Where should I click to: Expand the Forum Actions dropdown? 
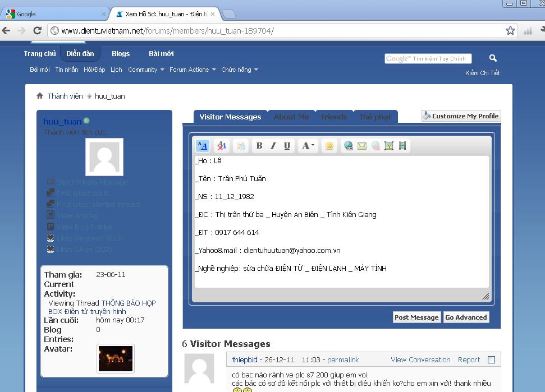[x=214, y=70]
